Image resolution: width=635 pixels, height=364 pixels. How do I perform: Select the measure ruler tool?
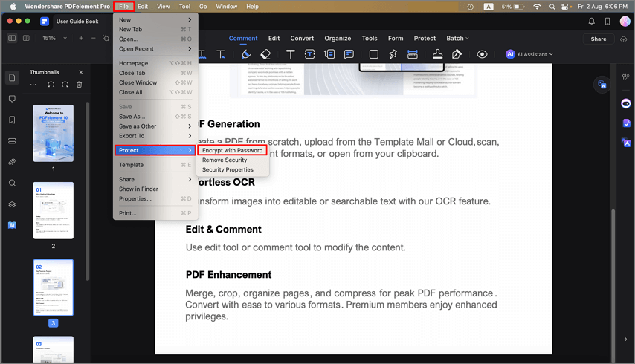tap(413, 54)
